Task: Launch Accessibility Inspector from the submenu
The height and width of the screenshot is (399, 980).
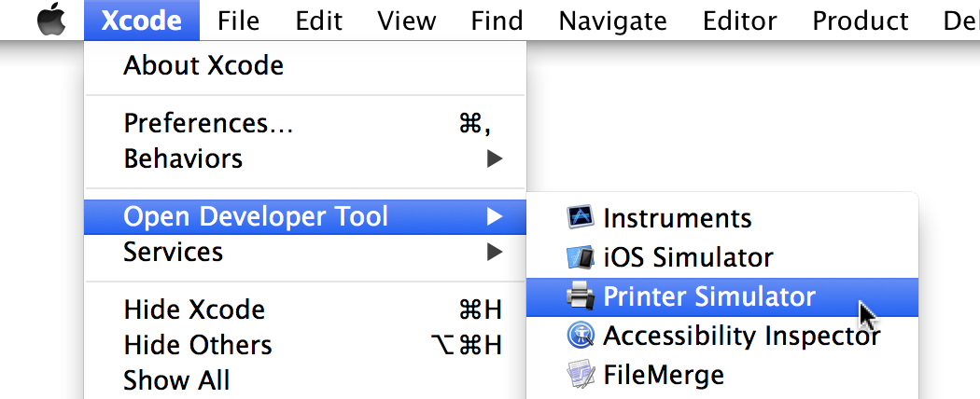Action: 722,336
